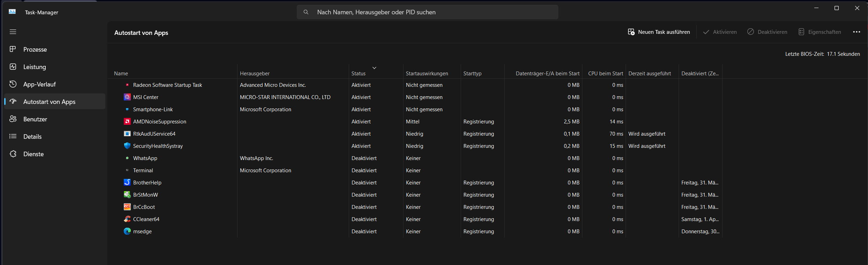Open the App-Verlauf history page

tap(39, 84)
